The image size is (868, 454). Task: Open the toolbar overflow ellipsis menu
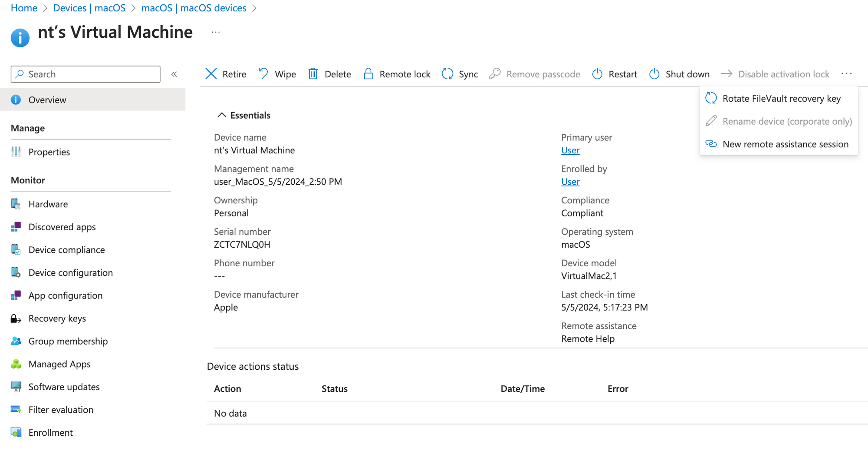(x=846, y=74)
